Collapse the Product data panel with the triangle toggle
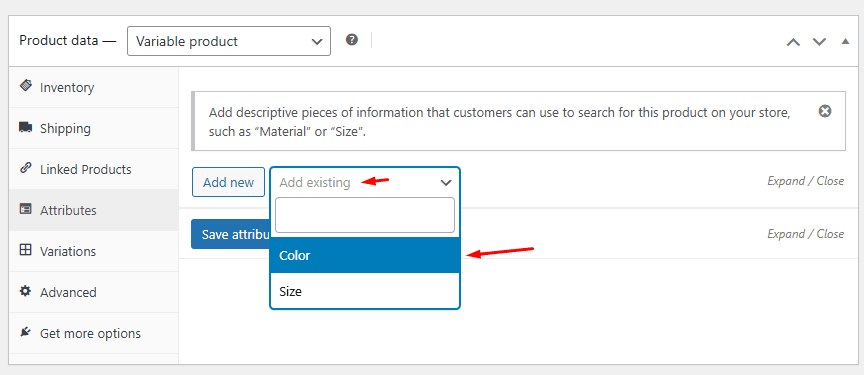This screenshot has width=864, height=375. point(845,41)
